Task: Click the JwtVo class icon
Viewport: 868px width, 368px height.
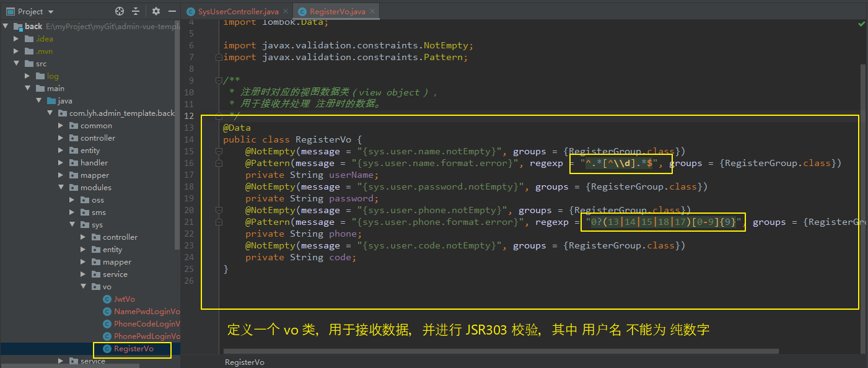Action: [x=107, y=299]
